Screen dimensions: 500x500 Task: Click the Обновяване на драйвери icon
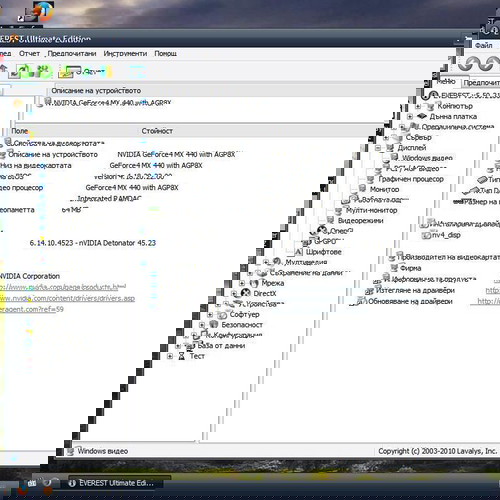point(361,301)
